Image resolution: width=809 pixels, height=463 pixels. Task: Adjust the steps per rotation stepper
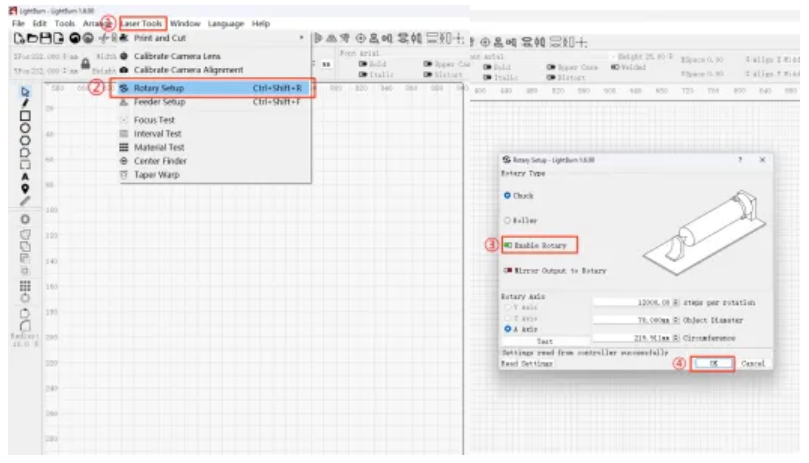[x=676, y=302]
